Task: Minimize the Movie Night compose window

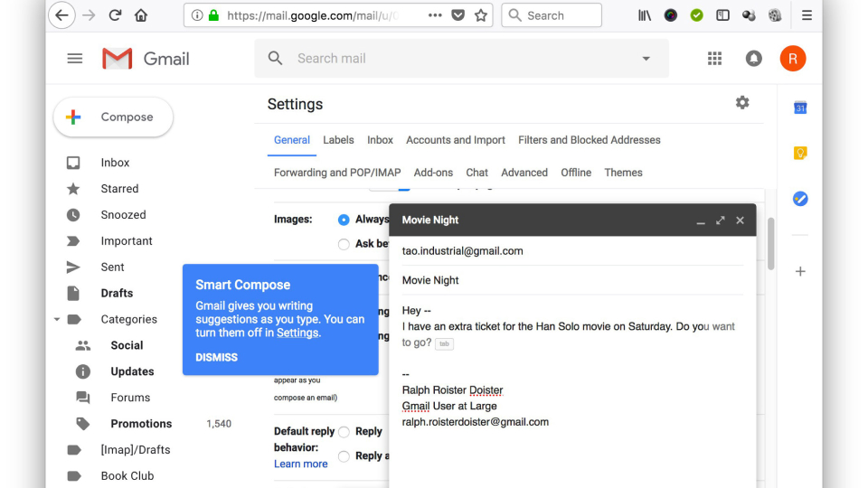Action: point(701,221)
